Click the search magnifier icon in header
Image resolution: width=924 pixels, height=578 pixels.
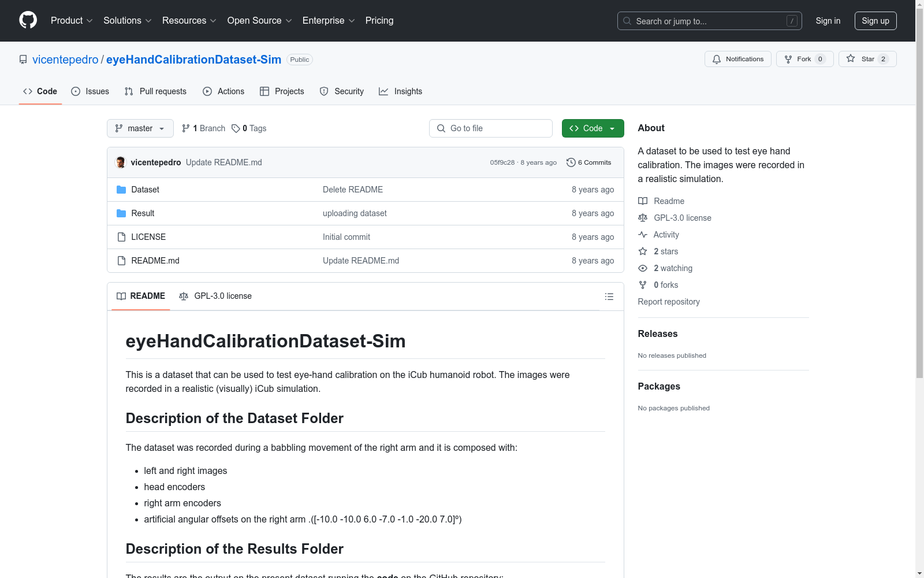click(x=627, y=21)
